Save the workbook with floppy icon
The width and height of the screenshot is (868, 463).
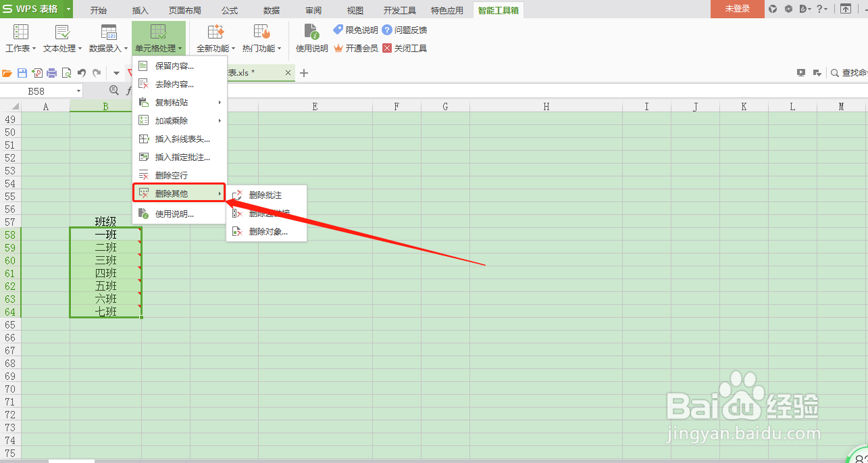pyautogui.click(x=22, y=73)
